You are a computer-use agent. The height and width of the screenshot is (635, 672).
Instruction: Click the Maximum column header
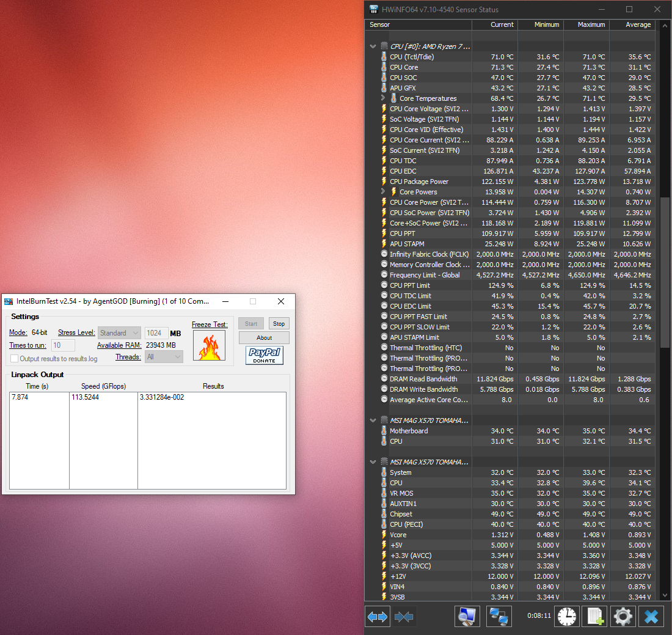(586, 24)
